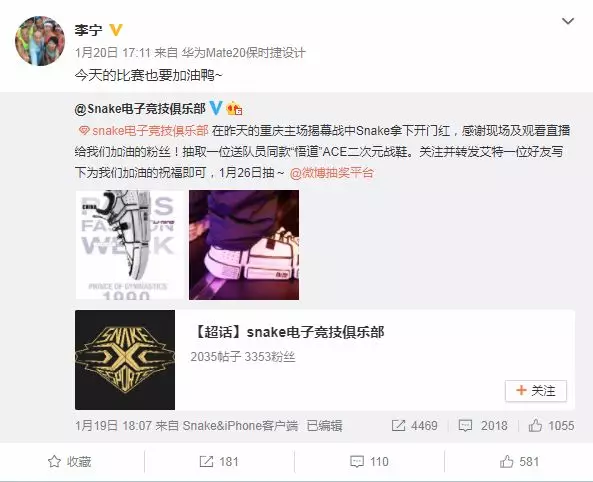Click the blue verified V badge beside Snake

tap(216, 108)
